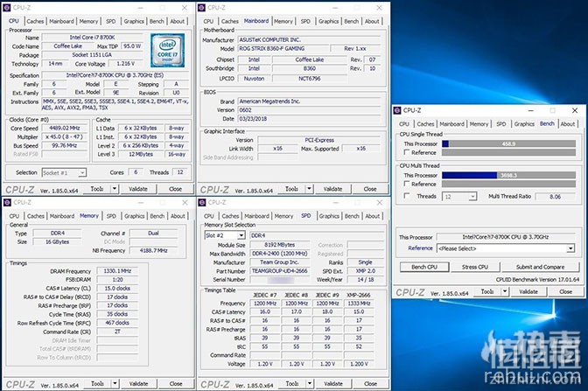The width and height of the screenshot is (588, 391).
Task: Switch to About tab in Bench window
Action: (x=568, y=123)
